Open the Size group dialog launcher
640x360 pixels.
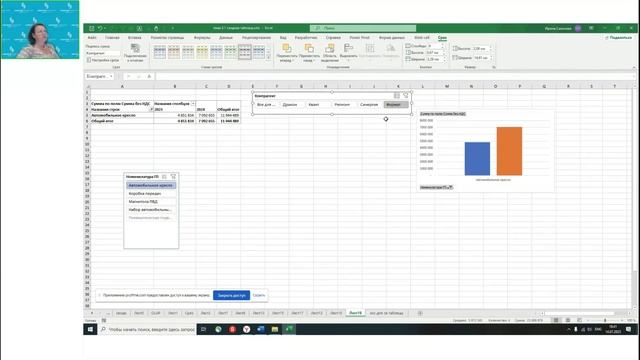pos(494,67)
